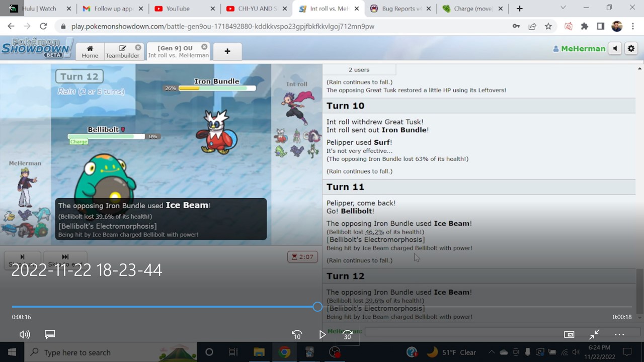Bookmark this page with star icon

click(548, 26)
